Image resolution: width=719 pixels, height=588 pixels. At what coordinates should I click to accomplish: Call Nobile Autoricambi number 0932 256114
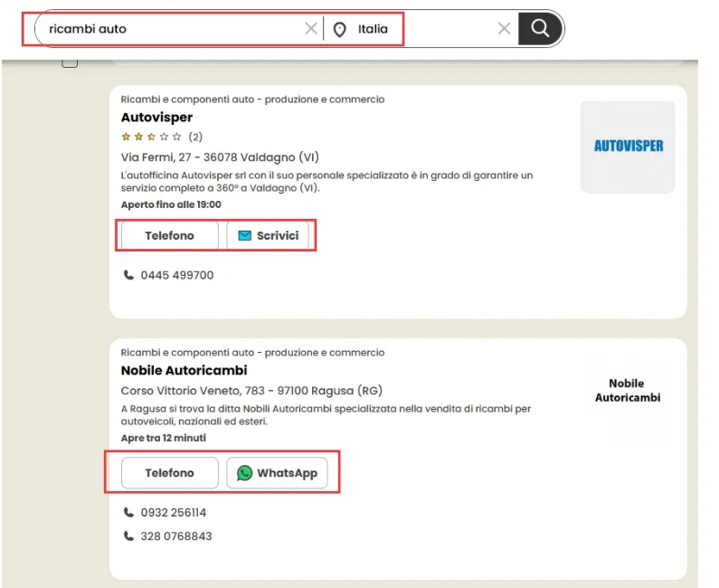pos(174,513)
